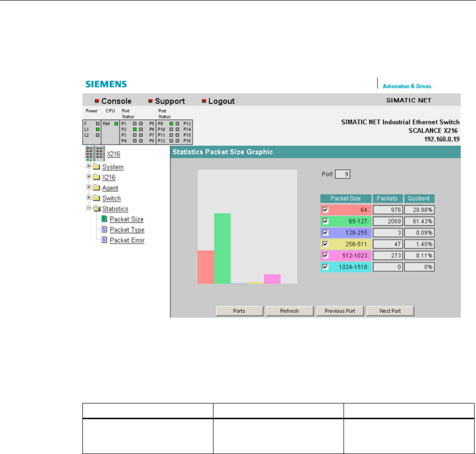The image size is (476, 454).
Task: Click the red 64-byte chart bar
Action: pos(206,267)
